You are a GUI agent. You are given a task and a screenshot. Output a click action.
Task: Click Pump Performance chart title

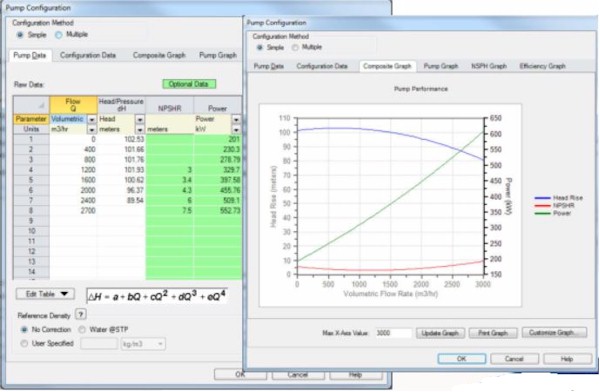[421, 89]
